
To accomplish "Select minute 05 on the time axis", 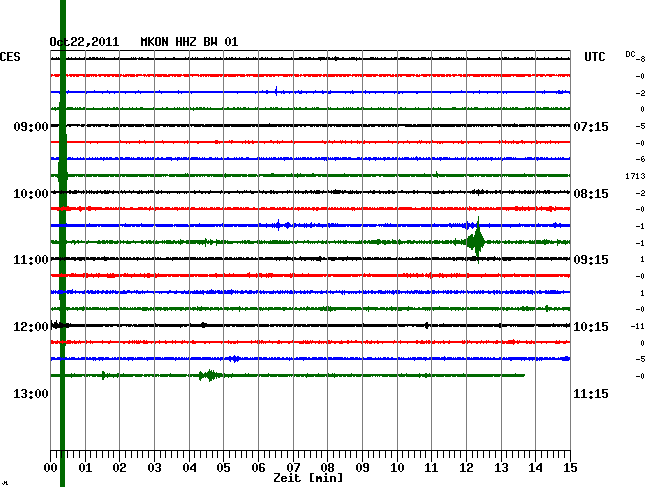I will 223,468.
